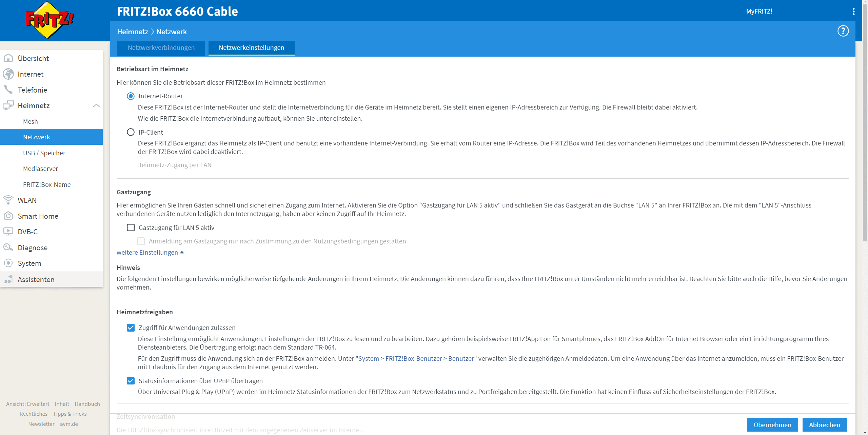
Task: Uncheck Statusinformationen über UPnP übertragen
Action: [x=131, y=381]
